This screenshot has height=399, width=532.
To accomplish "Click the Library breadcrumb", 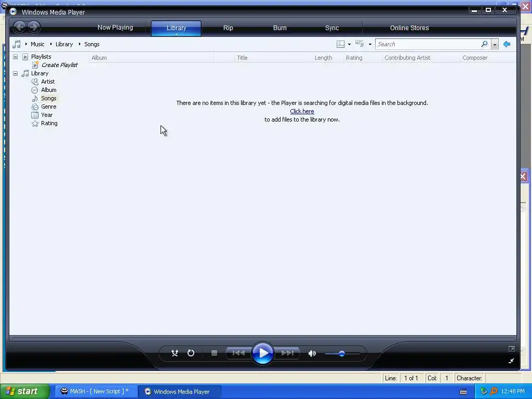I will pos(64,44).
